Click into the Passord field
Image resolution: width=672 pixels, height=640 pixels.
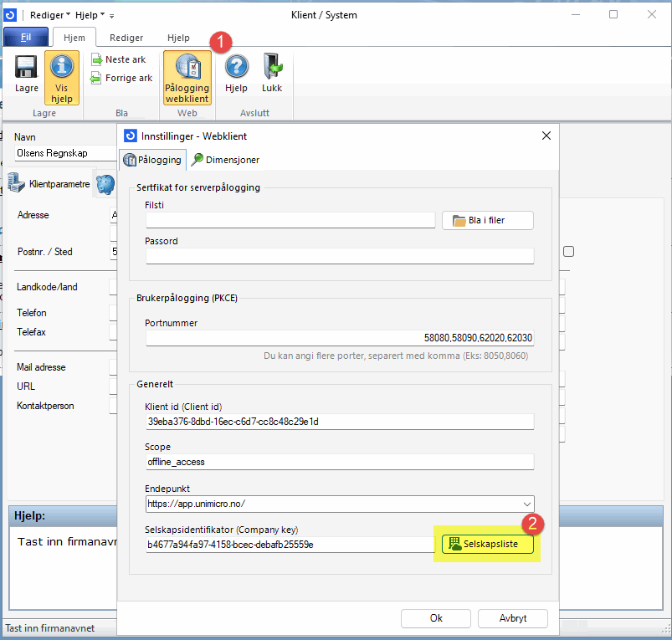click(340, 256)
